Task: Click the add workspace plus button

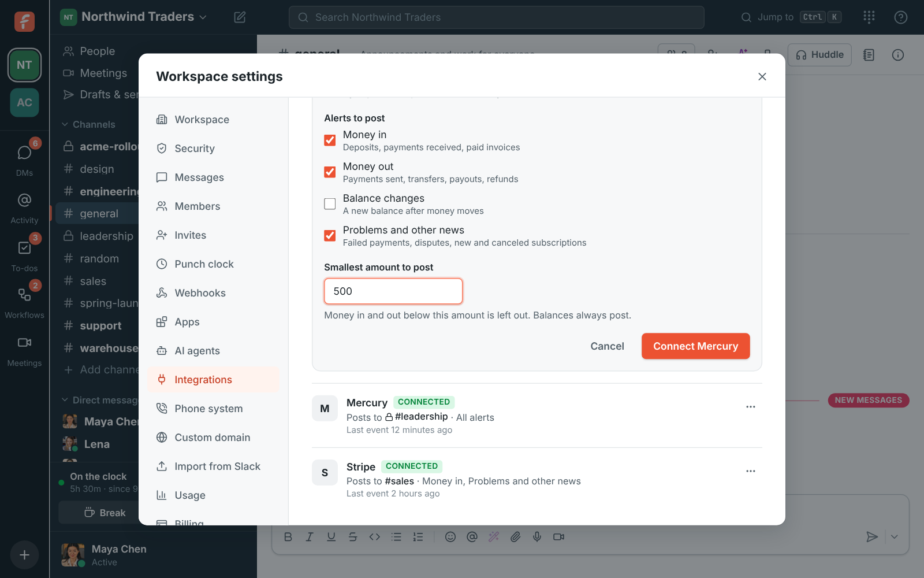Action: click(x=24, y=555)
